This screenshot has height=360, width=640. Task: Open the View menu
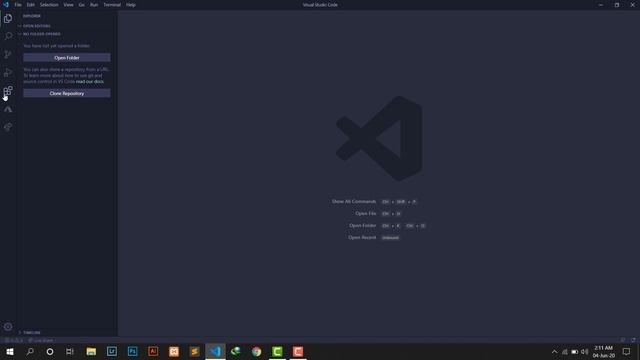point(68,5)
